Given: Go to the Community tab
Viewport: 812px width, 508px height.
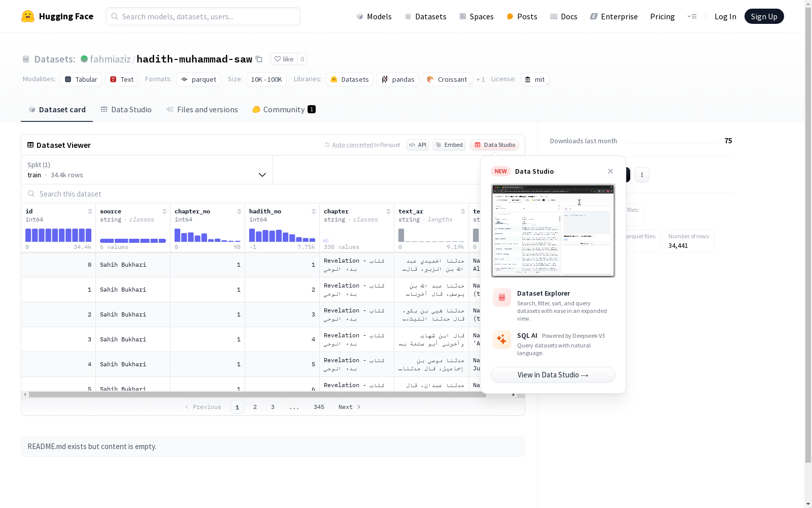Looking at the screenshot, I should [284, 110].
